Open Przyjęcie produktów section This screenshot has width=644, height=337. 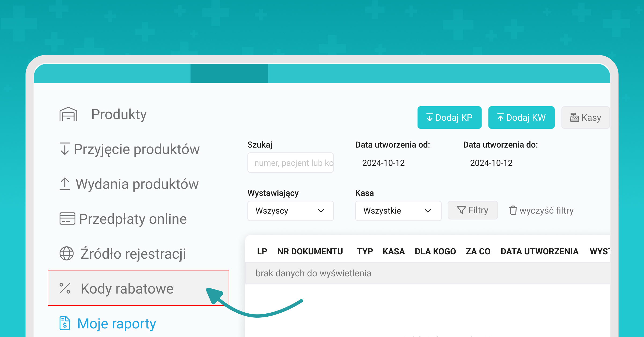pos(137,149)
